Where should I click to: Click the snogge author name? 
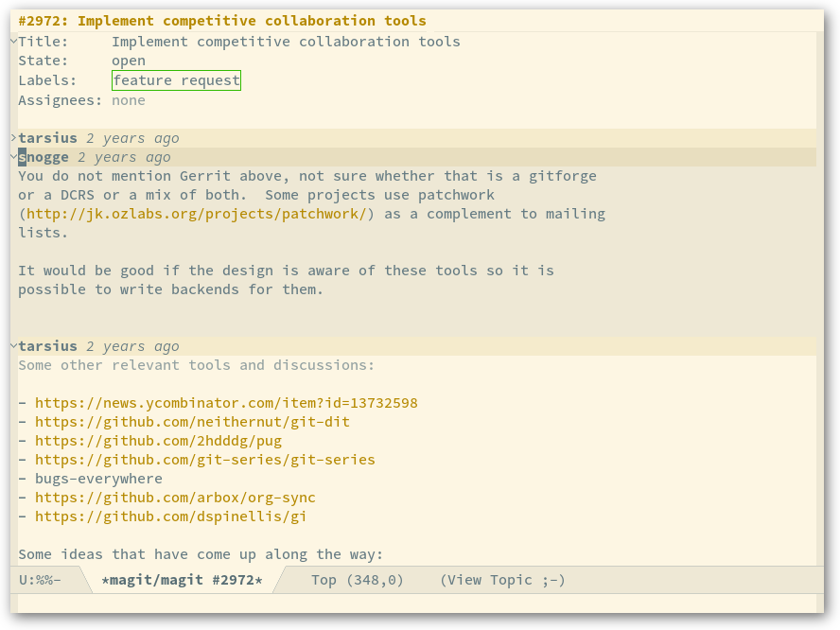click(x=44, y=157)
